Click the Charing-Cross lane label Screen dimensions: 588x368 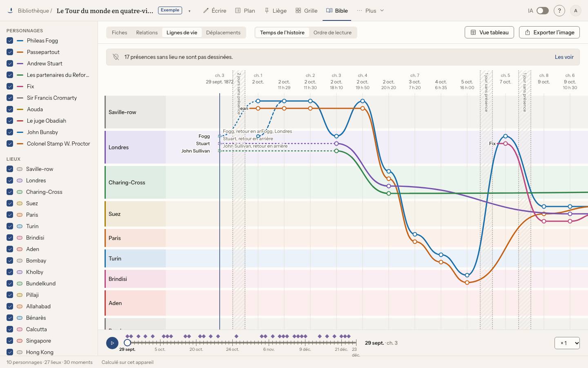[x=127, y=182]
